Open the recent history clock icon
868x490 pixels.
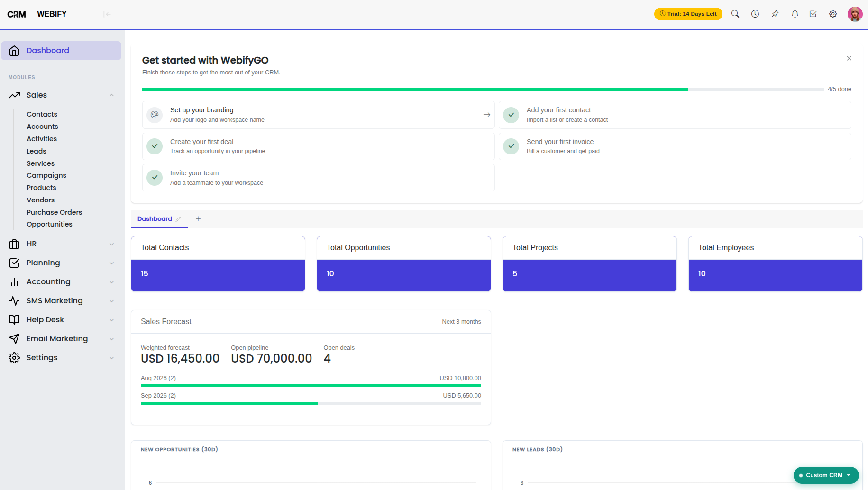(755, 14)
